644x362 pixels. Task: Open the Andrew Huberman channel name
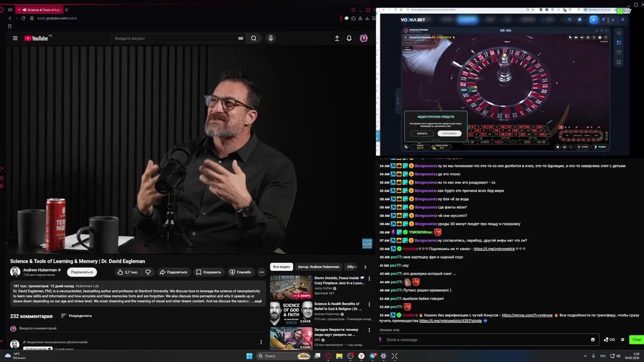click(40, 270)
